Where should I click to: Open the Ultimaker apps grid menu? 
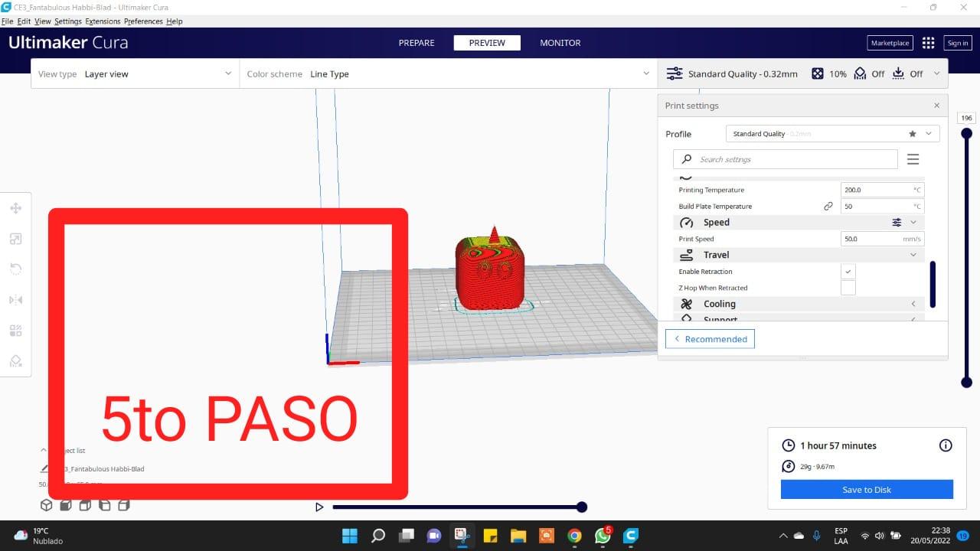(x=928, y=43)
